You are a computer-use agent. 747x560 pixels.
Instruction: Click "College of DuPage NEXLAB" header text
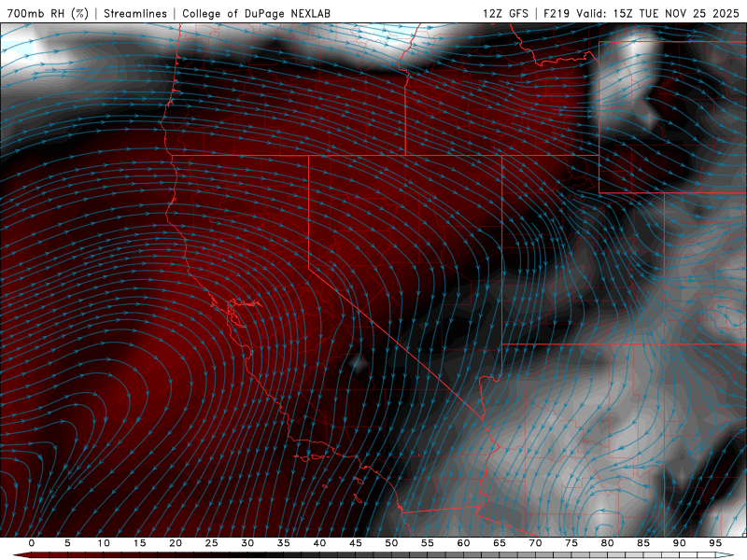256,13
